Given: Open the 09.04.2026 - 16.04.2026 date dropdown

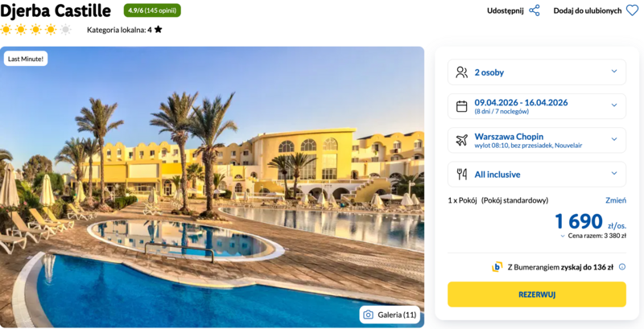Looking at the screenshot, I should [536, 106].
